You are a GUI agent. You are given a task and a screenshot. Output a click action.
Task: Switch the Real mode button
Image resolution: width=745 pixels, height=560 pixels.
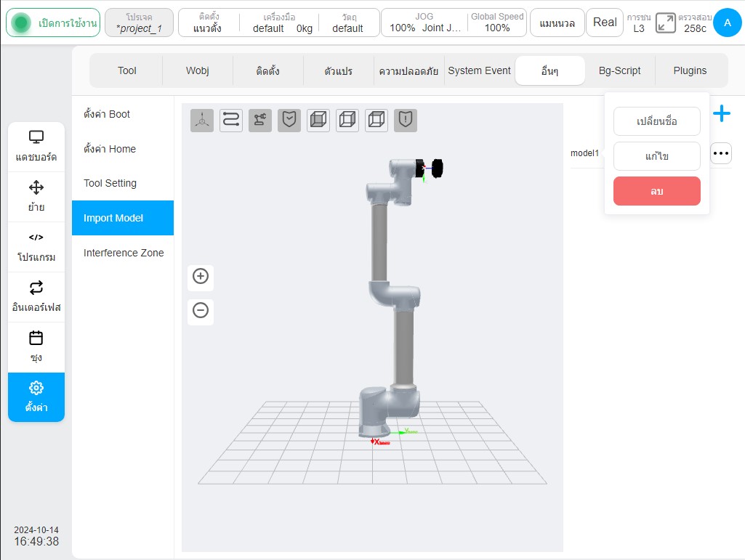pos(605,23)
